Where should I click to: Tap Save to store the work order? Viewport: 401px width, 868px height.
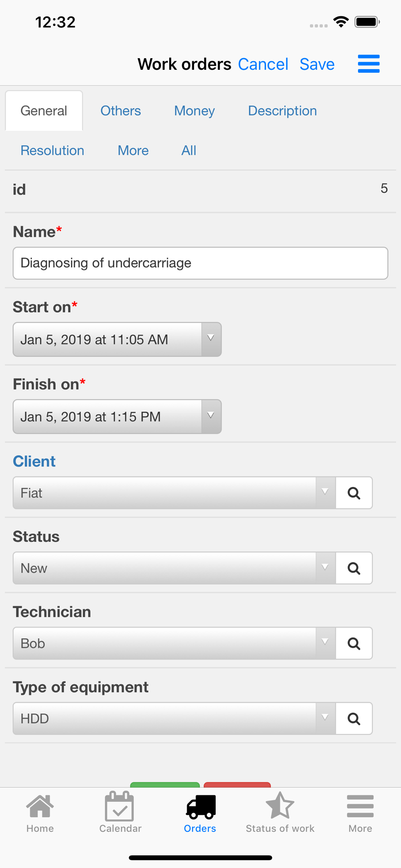[317, 64]
